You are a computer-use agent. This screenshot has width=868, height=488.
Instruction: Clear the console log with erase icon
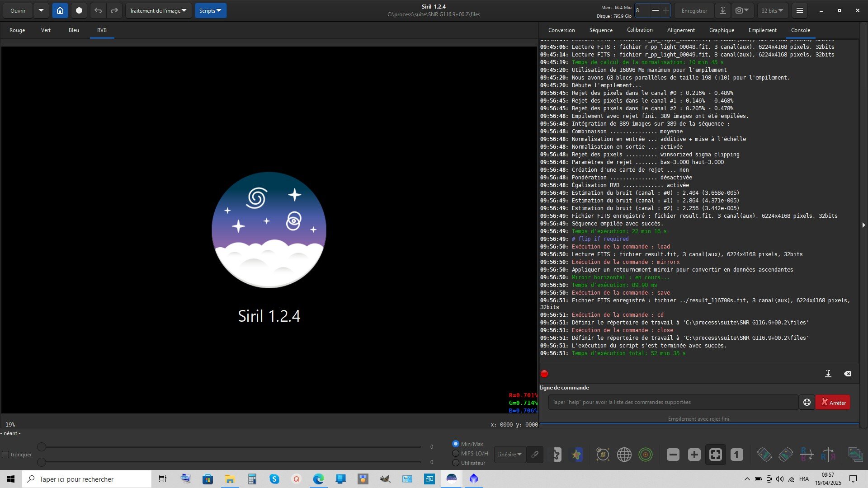(x=848, y=374)
